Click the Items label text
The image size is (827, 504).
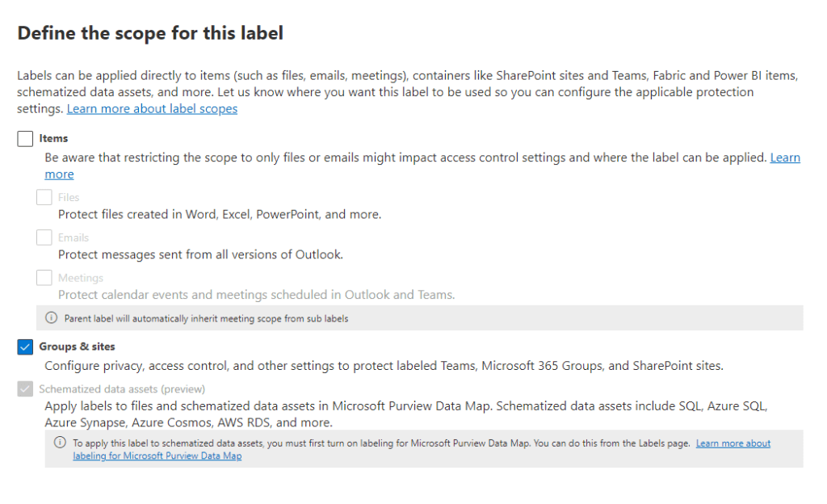click(x=53, y=139)
